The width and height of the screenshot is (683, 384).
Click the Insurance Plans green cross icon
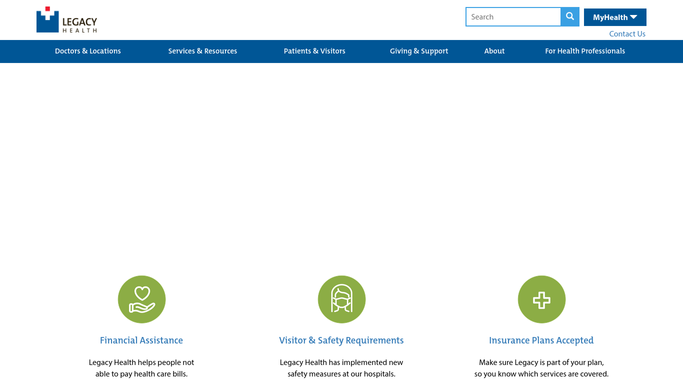tap(541, 299)
